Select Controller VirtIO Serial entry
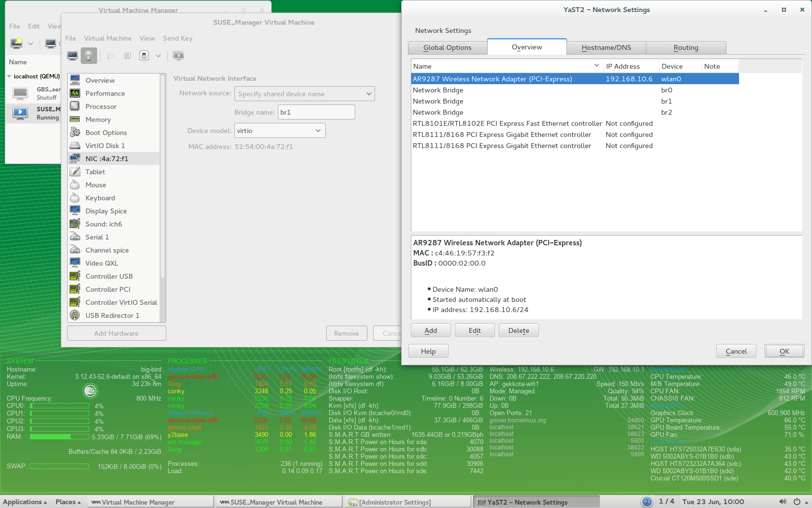Screen dimensions: 812x508 pyautogui.click(x=114, y=302)
